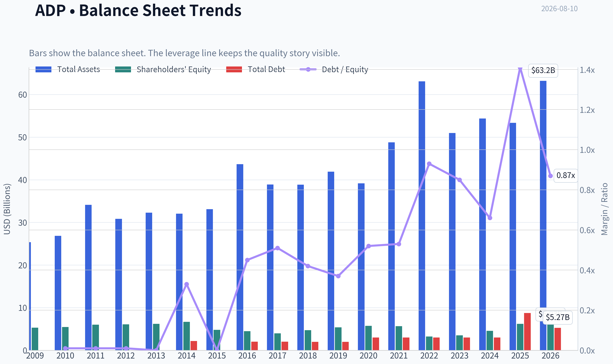Click the 2026-08-10 date stamp

click(559, 9)
